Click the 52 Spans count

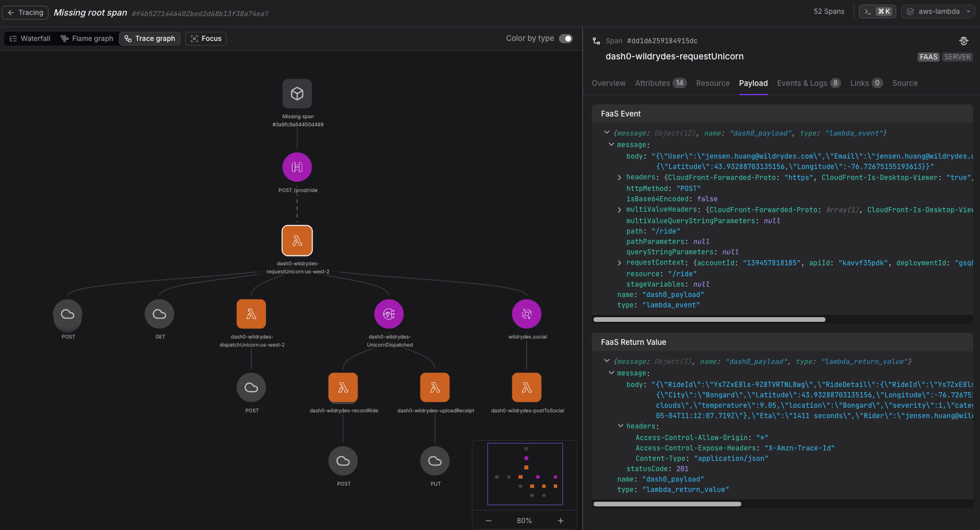[x=829, y=12]
